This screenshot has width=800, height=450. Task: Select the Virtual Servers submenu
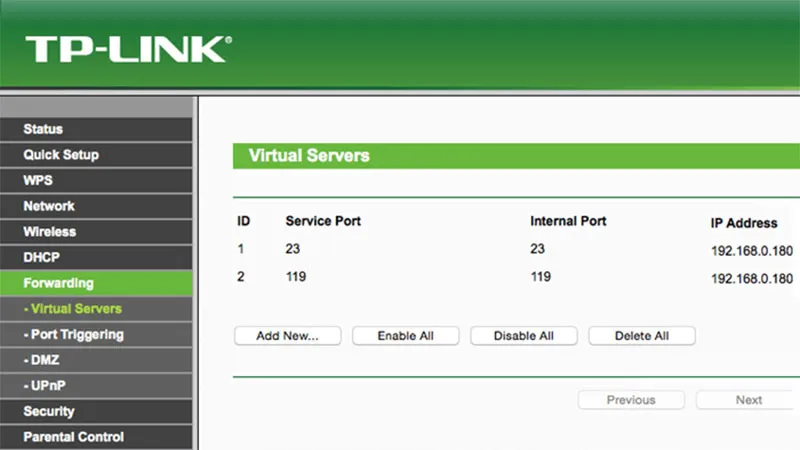point(96,309)
